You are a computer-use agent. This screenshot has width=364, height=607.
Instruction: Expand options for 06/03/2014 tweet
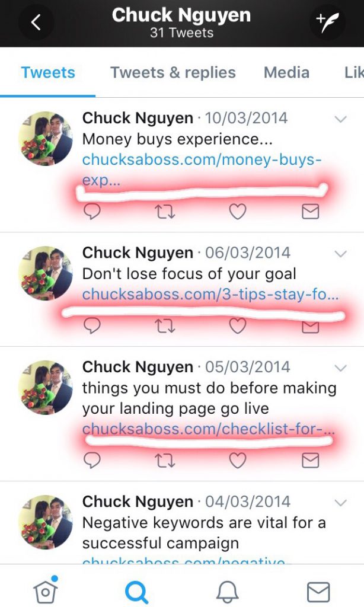tap(340, 254)
